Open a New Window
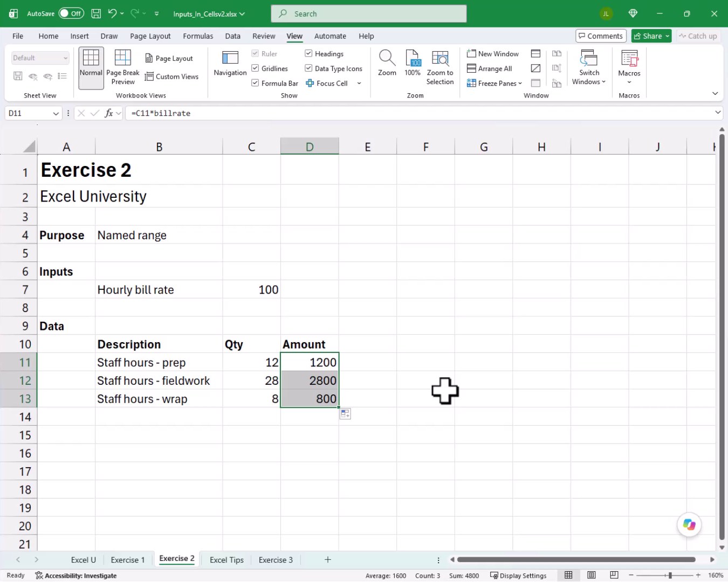Image resolution: width=728 pixels, height=582 pixels. (x=493, y=54)
